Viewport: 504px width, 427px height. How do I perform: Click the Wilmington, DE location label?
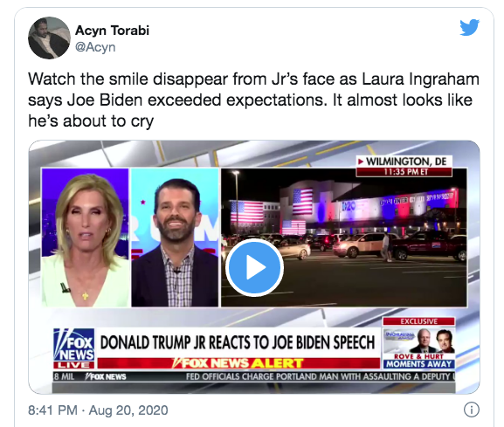404,162
